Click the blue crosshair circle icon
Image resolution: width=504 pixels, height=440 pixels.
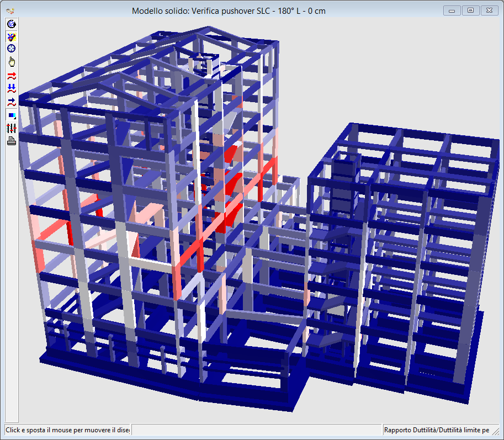click(x=11, y=49)
